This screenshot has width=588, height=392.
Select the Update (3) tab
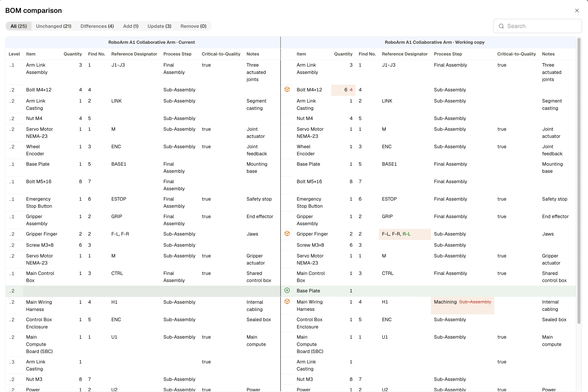[159, 26]
